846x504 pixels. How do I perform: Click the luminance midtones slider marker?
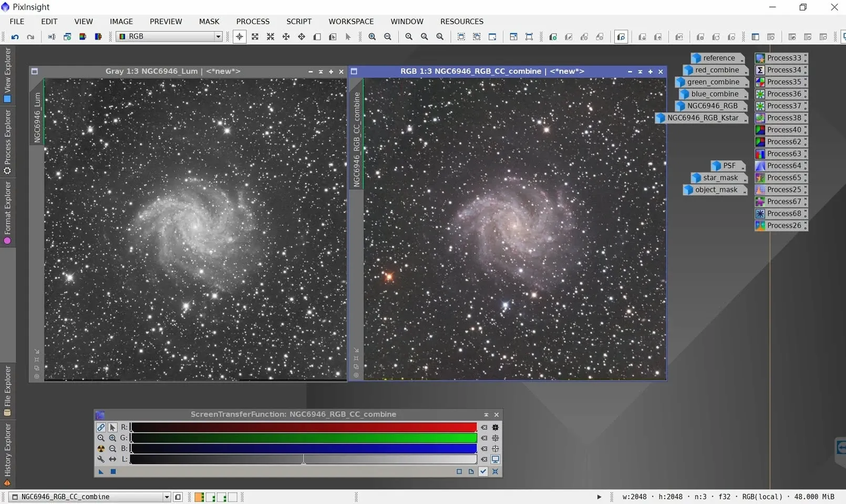[303, 460]
